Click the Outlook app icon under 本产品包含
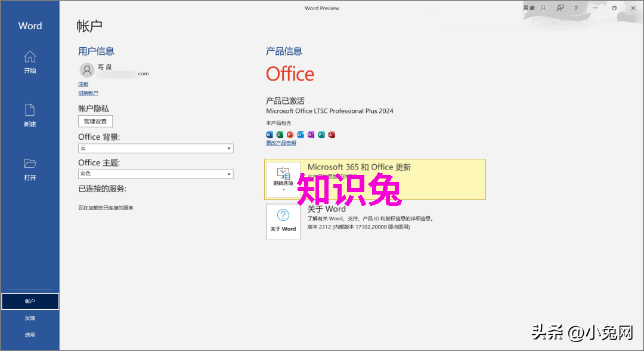Image resolution: width=644 pixels, height=351 pixels. click(301, 134)
